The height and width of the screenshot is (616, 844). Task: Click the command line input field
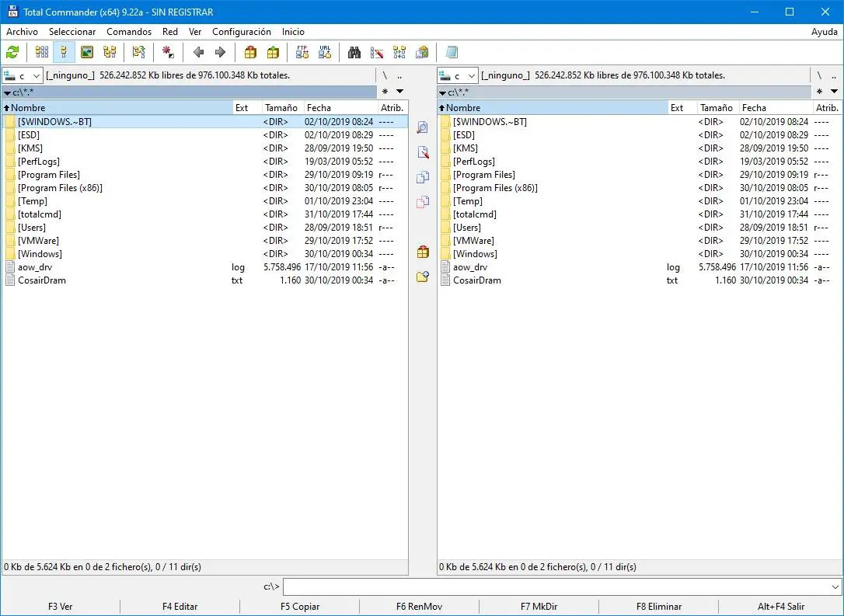pos(556,587)
